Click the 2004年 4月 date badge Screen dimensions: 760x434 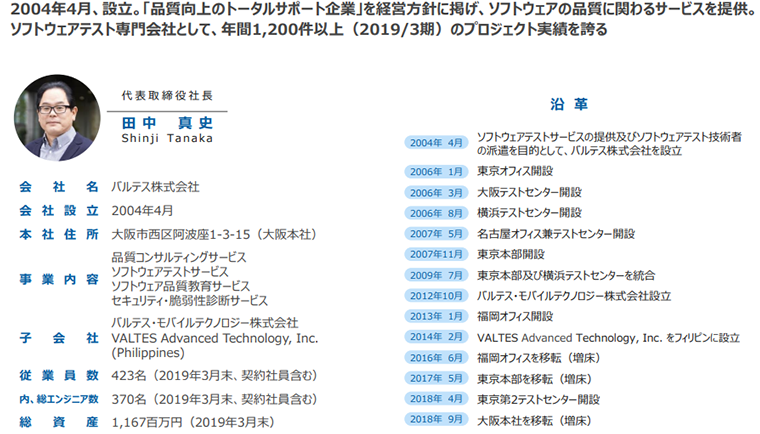pyautogui.click(x=436, y=143)
